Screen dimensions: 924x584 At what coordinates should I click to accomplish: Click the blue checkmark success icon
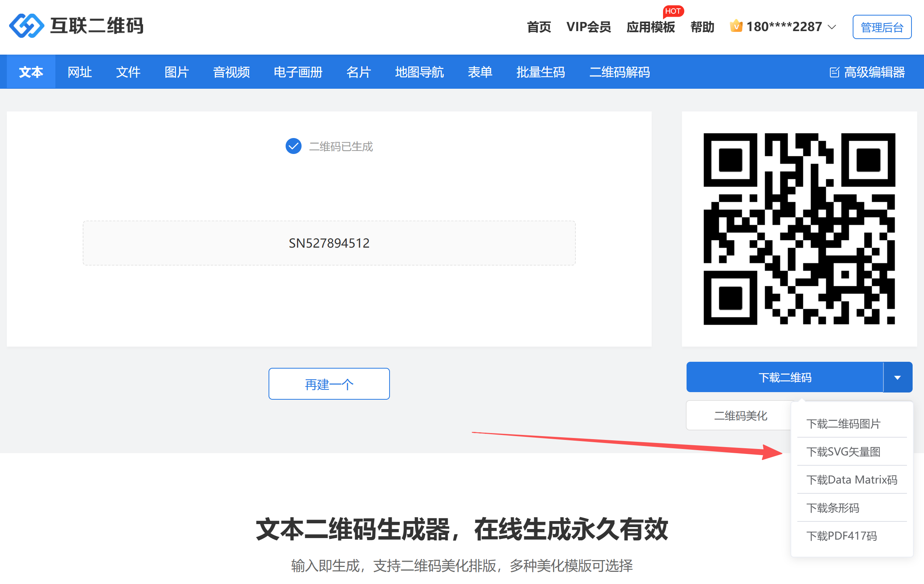pos(294,146)
